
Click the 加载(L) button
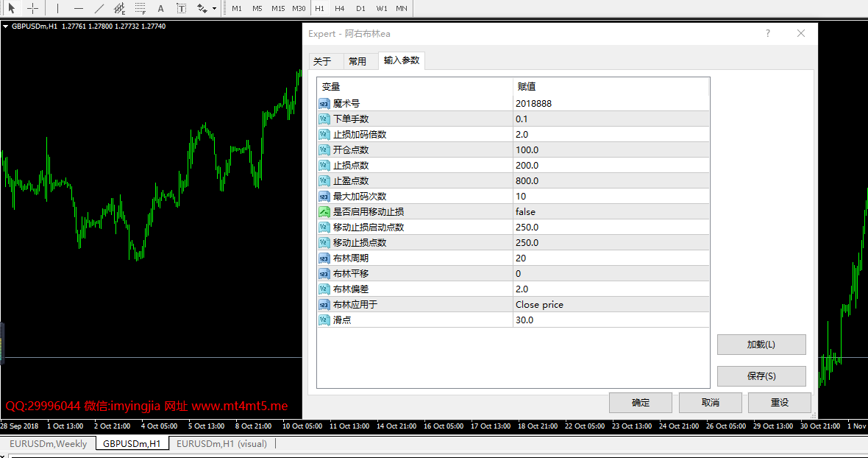point(761,345)
